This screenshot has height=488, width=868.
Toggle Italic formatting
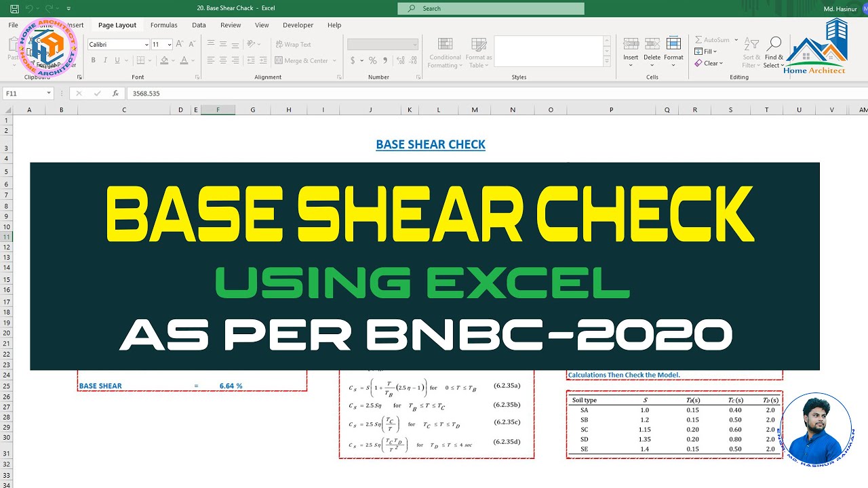105,60
